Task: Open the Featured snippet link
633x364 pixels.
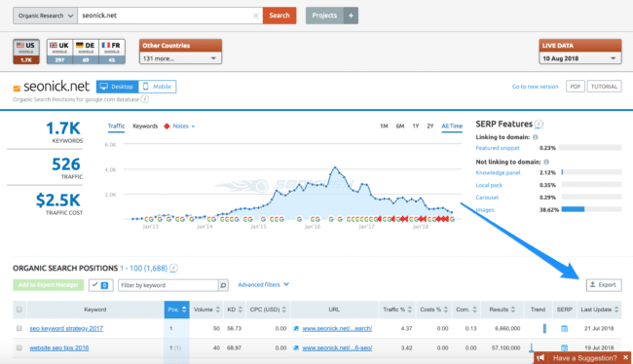Action: coord(498,148)
